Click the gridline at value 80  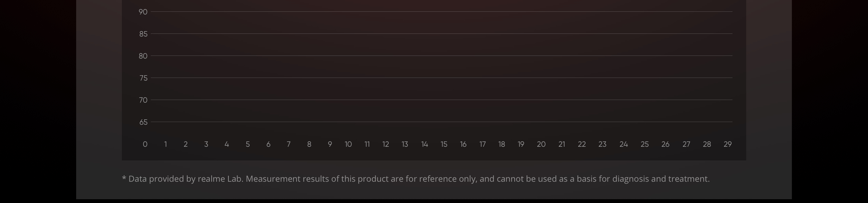[x=442, y=56]
